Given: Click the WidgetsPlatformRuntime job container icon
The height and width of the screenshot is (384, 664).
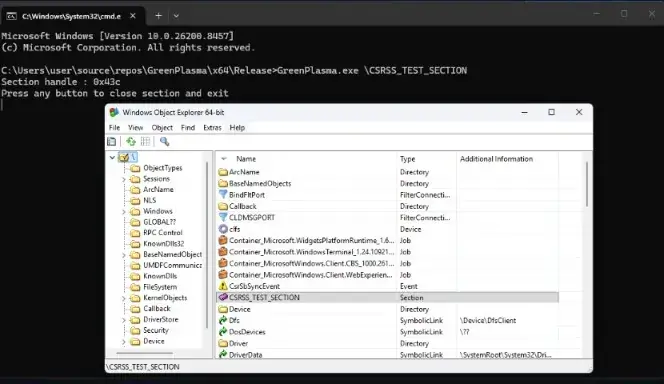Looking at the screenshot, I should [x=223, y=240].
